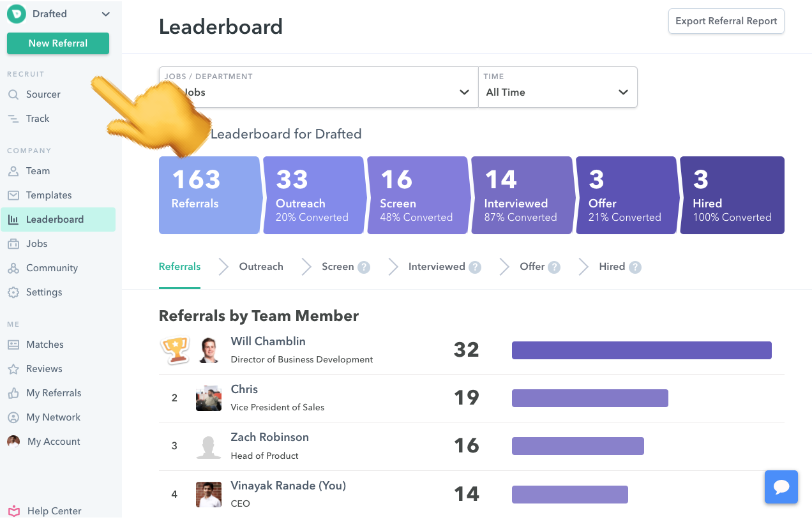Click Will Chamblin's referrals bar
Image resolution: width=812 pixels, height=522 pixels.
pyautogui.click(x=642, y=350)
